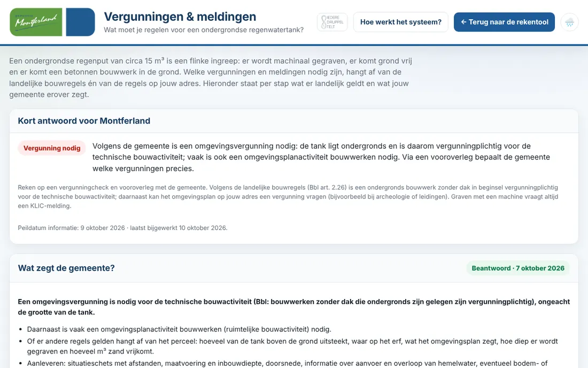Click the bullet starting 'Aanleveren: situatieschets'
The width and height of the screenshot is (588, 368).
click(x=287, y=364)
